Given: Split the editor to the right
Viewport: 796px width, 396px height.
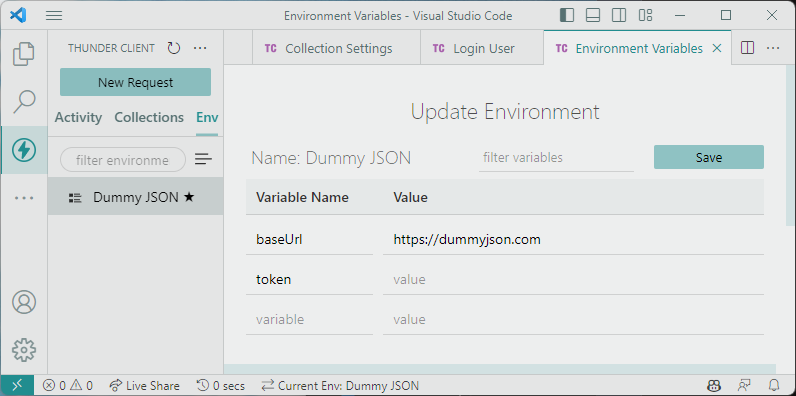Looking at the screenshot, I should pyautogui.click(x=747, y=48).
